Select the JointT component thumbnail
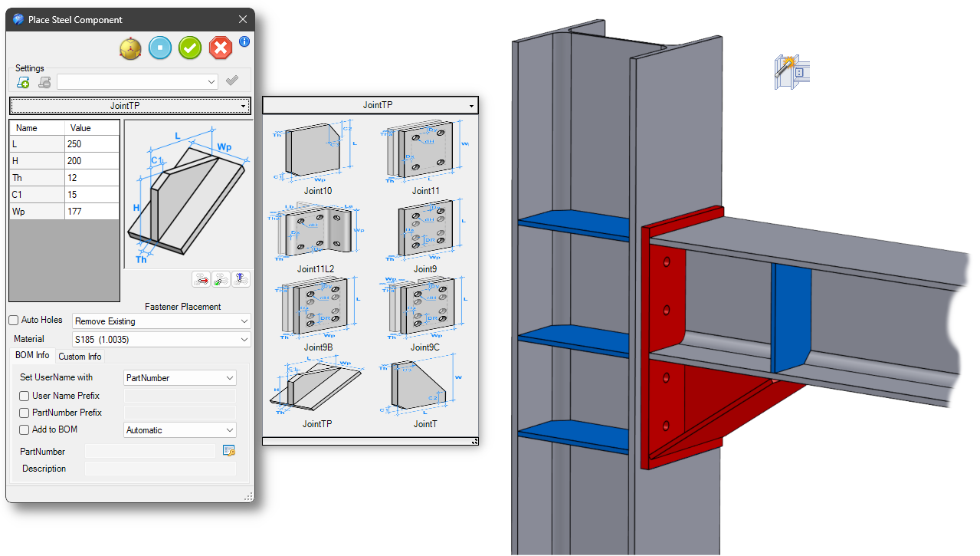This screenshot has width=980, height=556. [425, 391]
